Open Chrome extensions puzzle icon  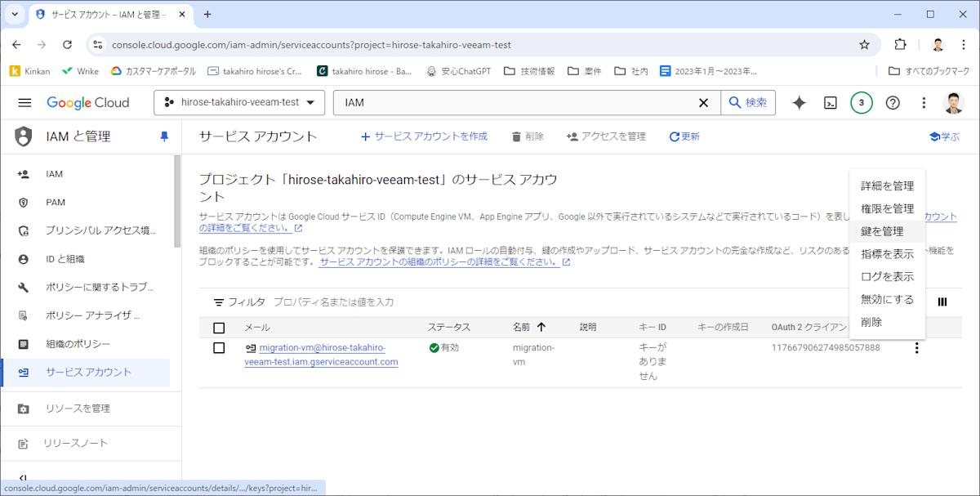coord(901,45)
